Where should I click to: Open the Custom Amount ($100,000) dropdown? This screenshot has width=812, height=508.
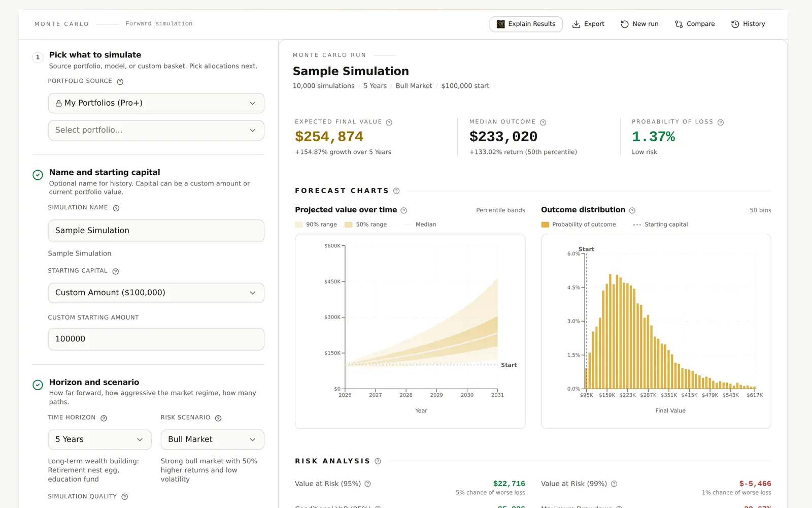click(x=156, y=293)
